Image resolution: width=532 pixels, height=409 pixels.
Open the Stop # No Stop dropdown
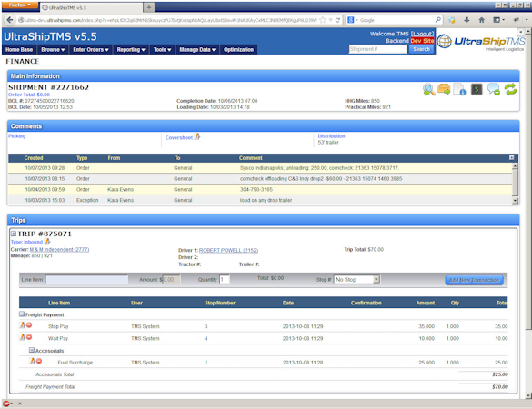[356, 279]
